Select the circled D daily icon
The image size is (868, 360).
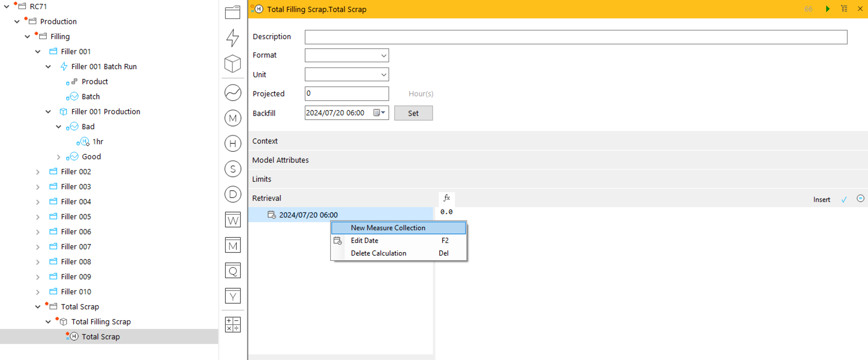[233, 194]
